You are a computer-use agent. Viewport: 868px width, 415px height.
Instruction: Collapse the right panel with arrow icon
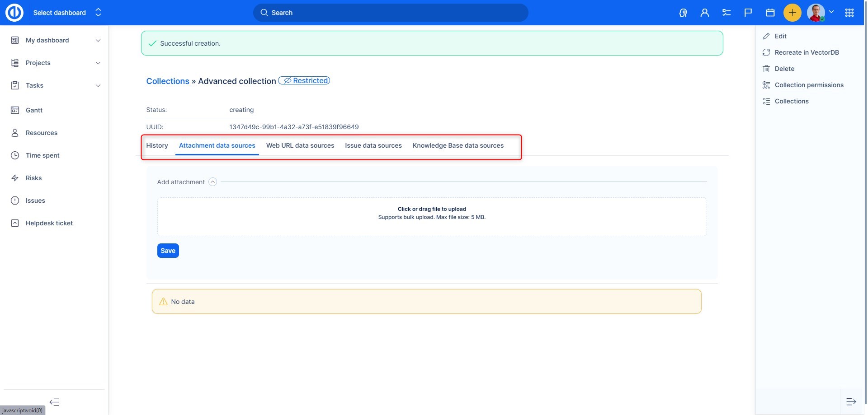(x=851, y=401)
